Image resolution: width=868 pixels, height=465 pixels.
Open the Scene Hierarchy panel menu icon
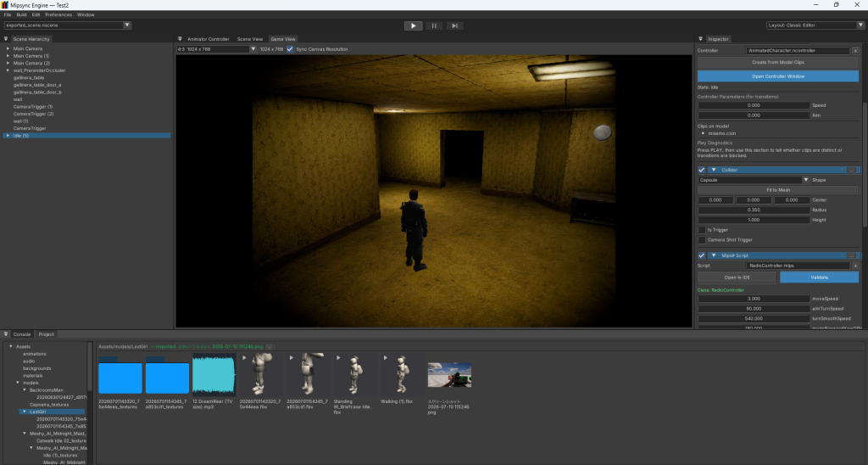pyautogui.click(x=6, y=39)
